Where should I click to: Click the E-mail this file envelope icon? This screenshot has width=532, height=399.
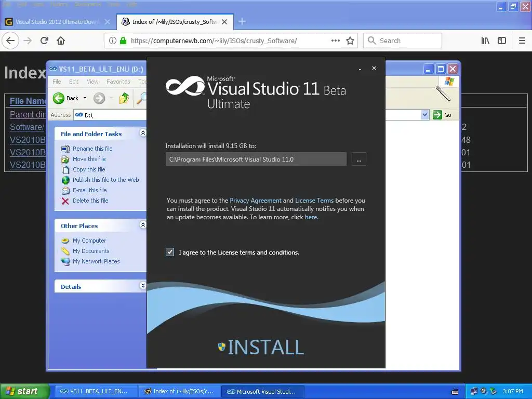pos(65,190)
